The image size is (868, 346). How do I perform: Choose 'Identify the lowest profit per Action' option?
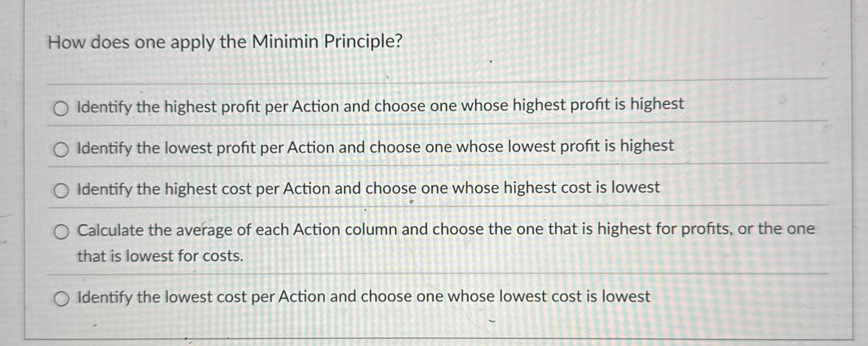pos(62,148)
